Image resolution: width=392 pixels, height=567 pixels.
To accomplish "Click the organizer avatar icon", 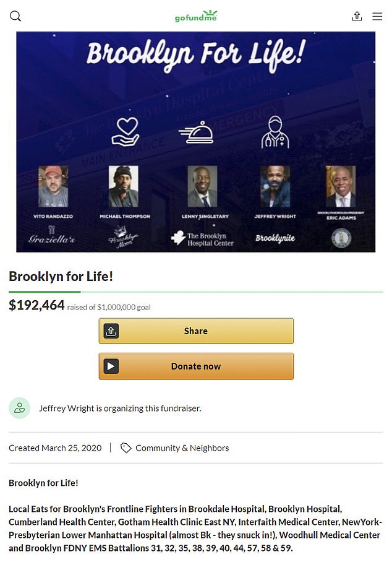I will click(x=20, y=409).
